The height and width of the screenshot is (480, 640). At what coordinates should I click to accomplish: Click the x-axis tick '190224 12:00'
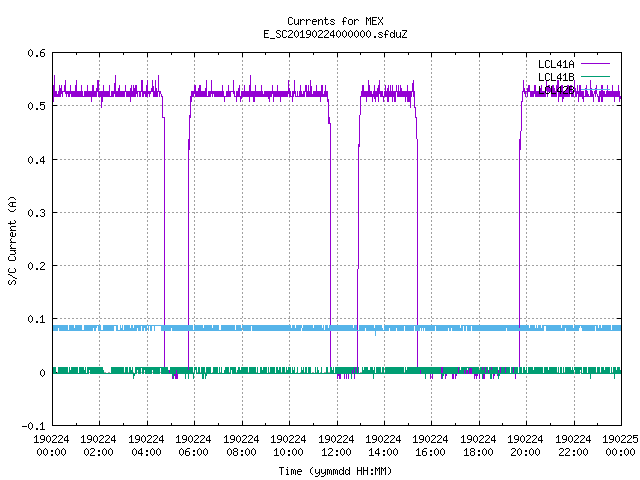336,446
